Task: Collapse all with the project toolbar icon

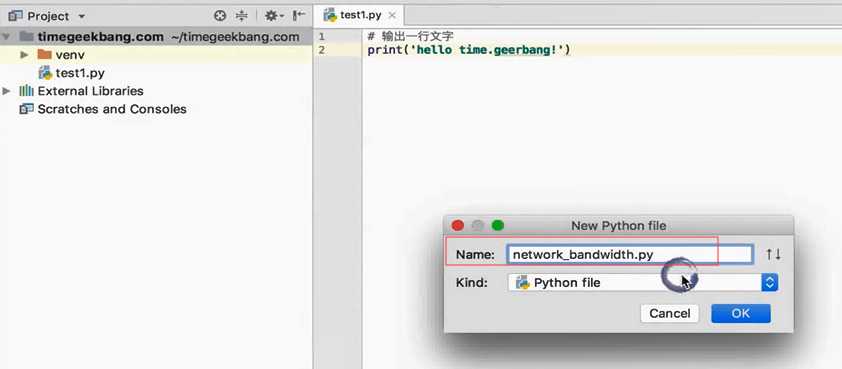Action: click(x=242, y=16)
